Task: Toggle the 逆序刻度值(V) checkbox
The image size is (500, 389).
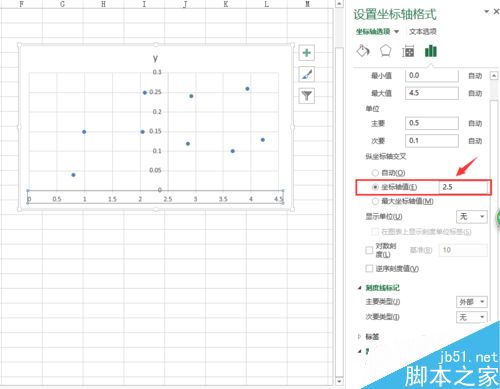Action: (x=369, y=268)
